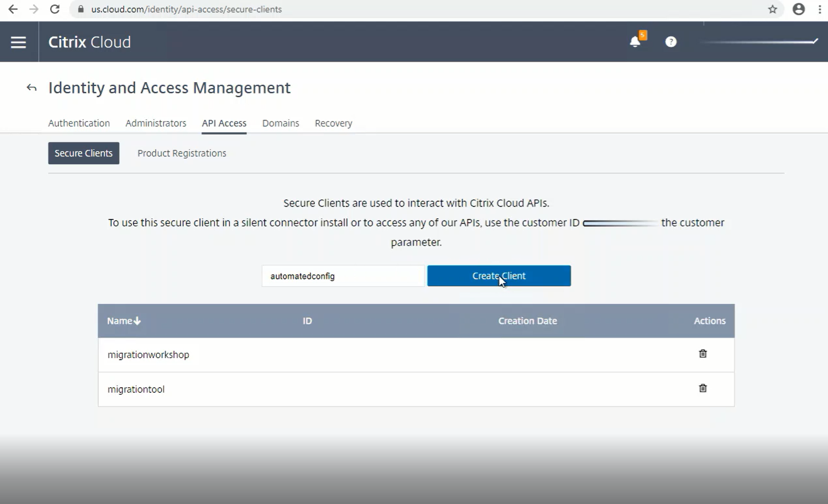Click the Creation Date column header
828x504 pixels.
click(528, 321)
